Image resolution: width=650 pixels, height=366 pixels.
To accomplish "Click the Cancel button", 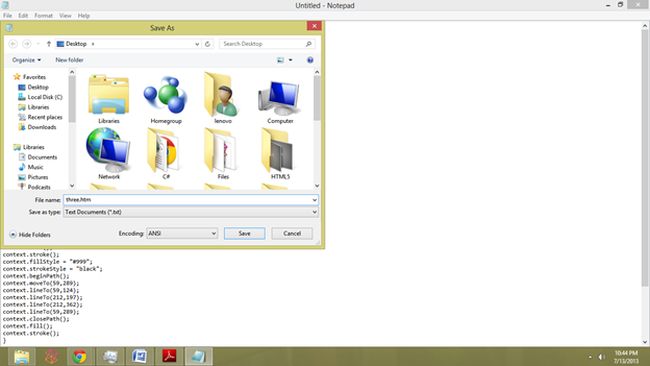I will (x=292, y=233).
